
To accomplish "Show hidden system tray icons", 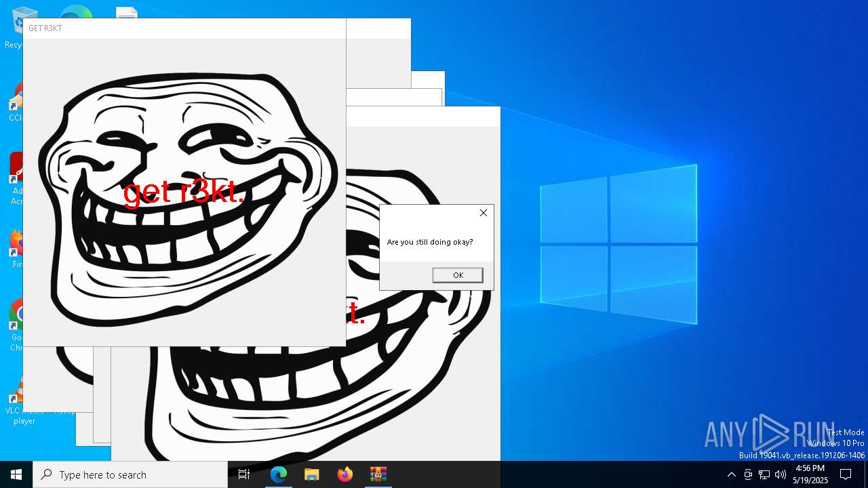I will click(x=731, y=474).
